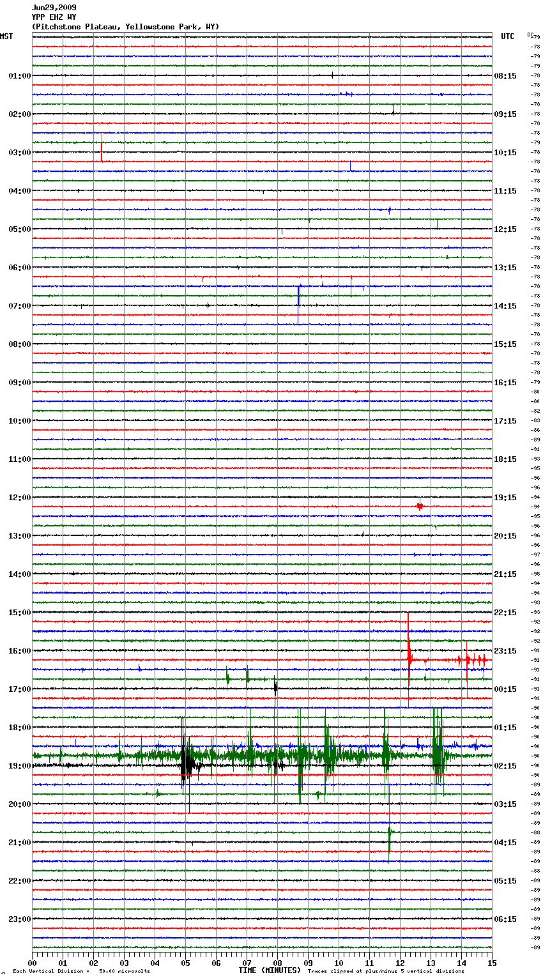The image size is (543, 980).
Task: Click the UTC column header
Action: (507, 36)
